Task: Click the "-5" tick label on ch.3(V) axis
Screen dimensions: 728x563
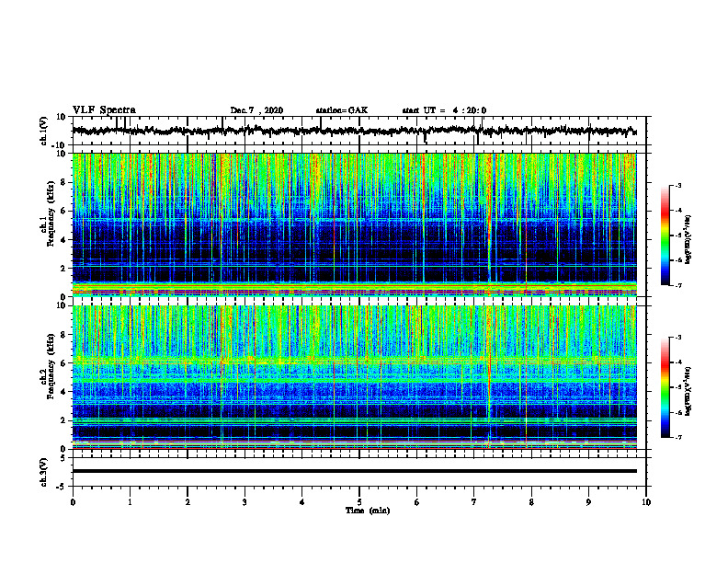Action: [x=62, y=487]
